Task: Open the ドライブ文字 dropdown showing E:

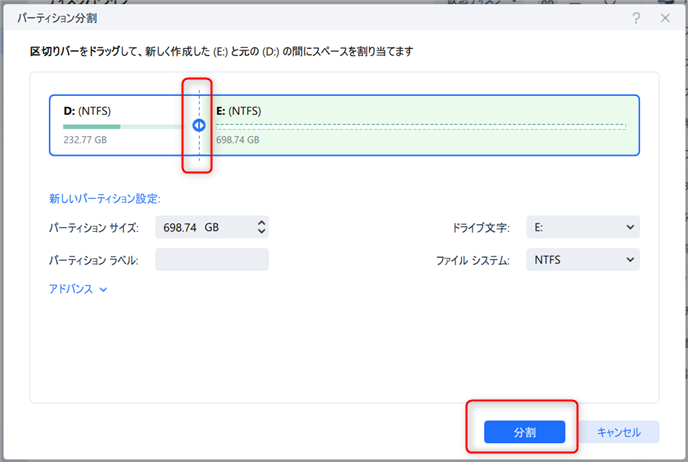Action: pyautogui.click(x=583, y=227)
